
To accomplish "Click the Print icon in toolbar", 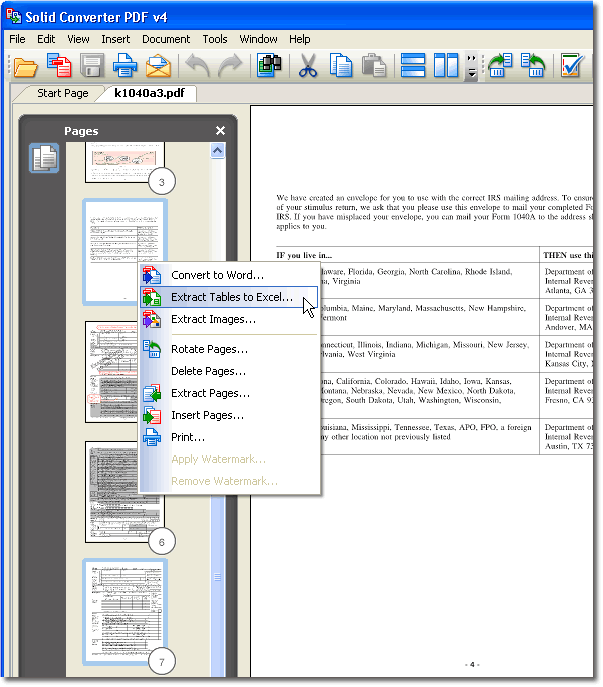I will pos(125,67).
